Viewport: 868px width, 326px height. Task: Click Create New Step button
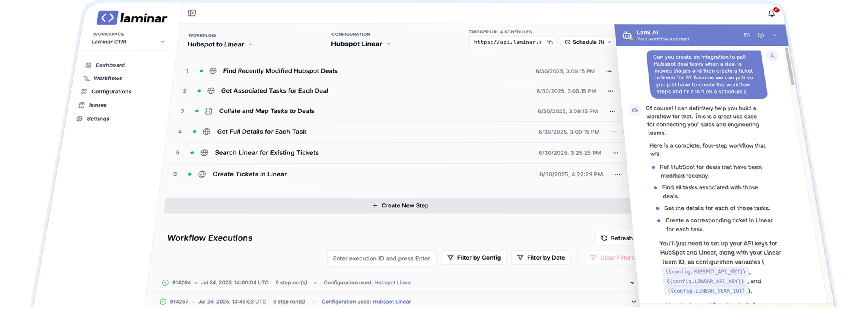pos(398,205)
